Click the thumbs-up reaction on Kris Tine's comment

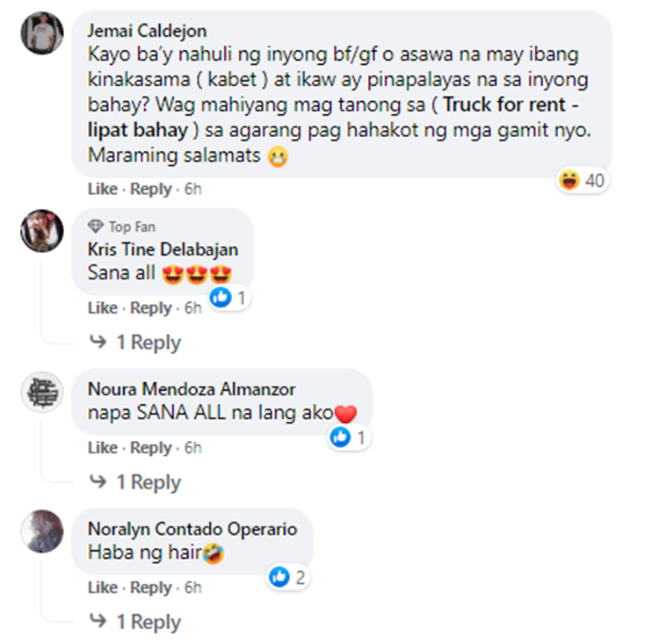[x=221, y=297]
